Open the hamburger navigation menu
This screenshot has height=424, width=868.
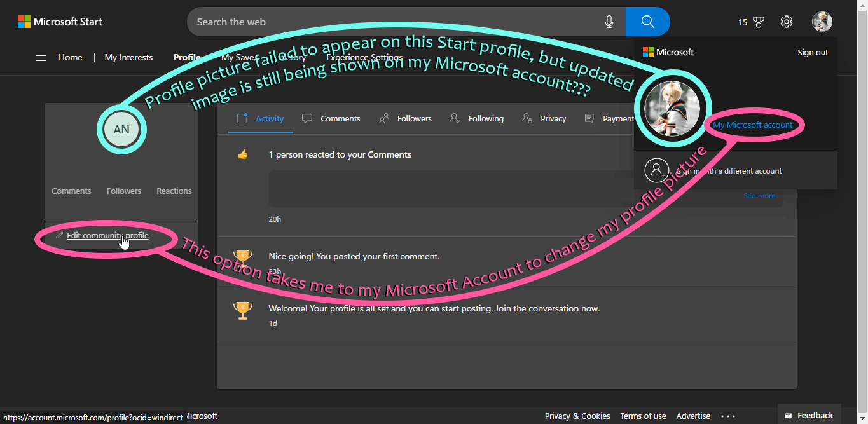point(40,57)
